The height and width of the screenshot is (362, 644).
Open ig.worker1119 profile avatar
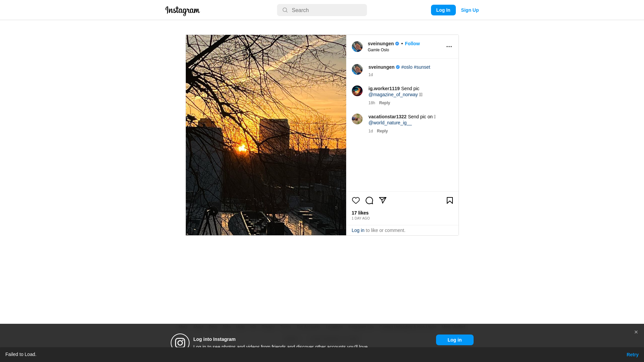pos(357,91)
